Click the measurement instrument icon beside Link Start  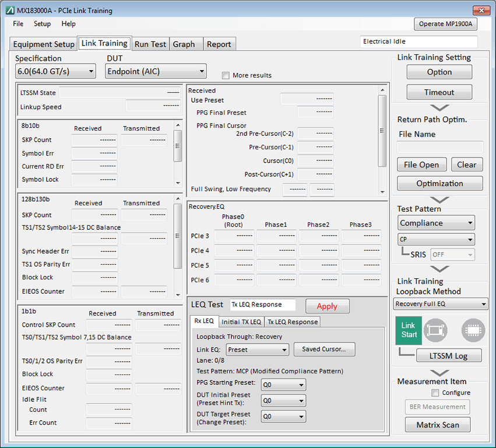click(435, 330)
